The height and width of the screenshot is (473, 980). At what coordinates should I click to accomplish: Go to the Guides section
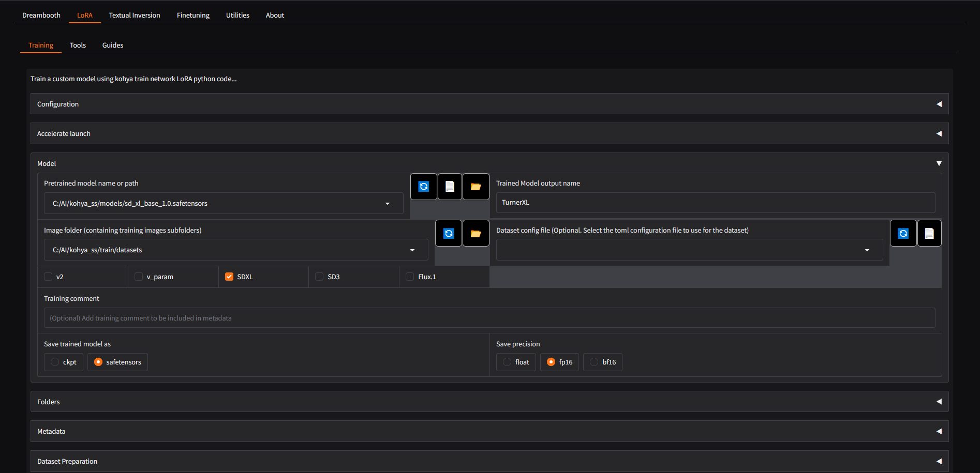pyautogui.click(x=112, y=45)
